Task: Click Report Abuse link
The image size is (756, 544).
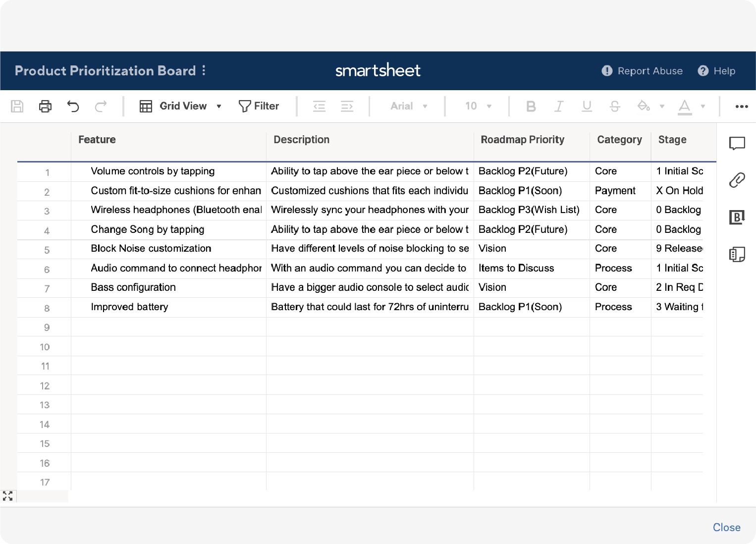Action: click(x=650, y=71)
